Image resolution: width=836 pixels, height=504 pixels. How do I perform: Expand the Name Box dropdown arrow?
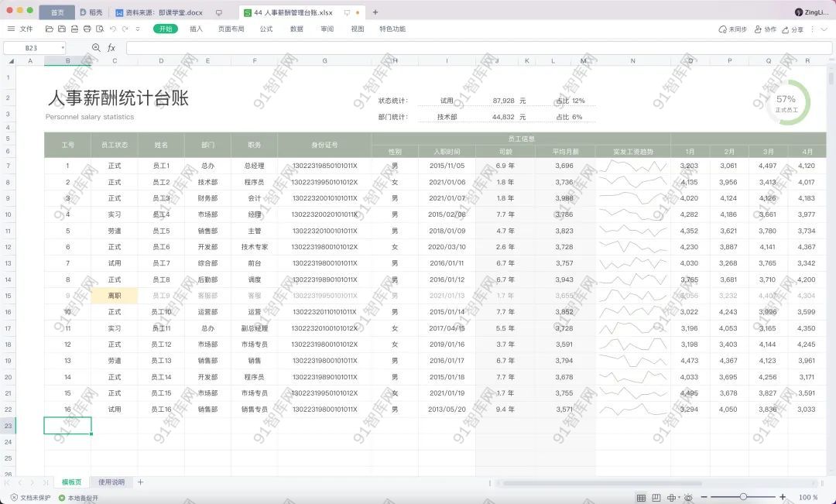(63, 48)
